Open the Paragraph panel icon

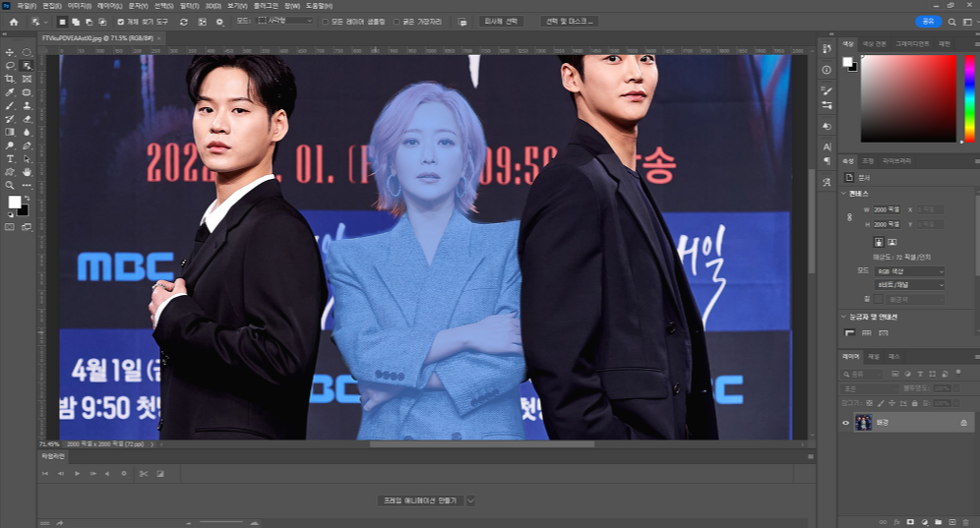(x=827, y=161)
